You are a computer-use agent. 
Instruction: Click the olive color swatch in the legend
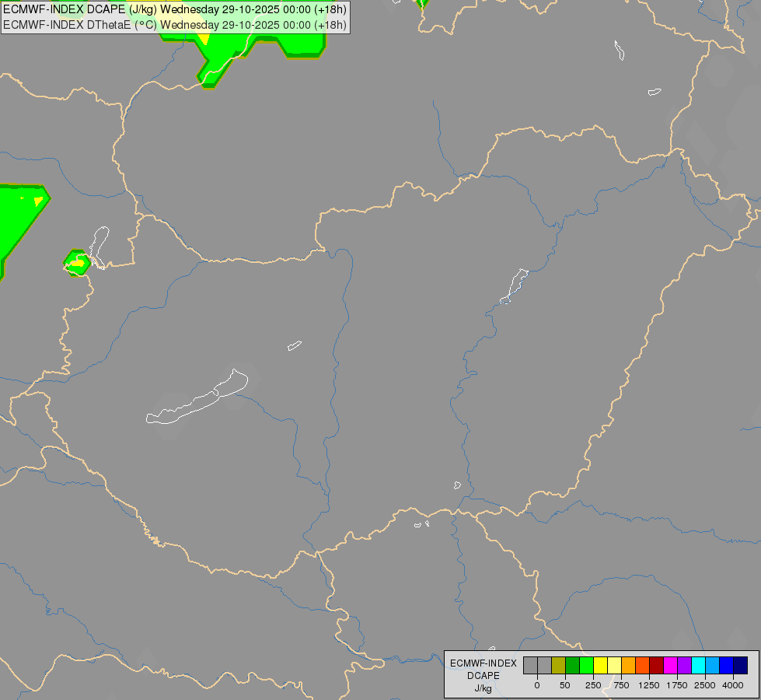click(559, 666)
